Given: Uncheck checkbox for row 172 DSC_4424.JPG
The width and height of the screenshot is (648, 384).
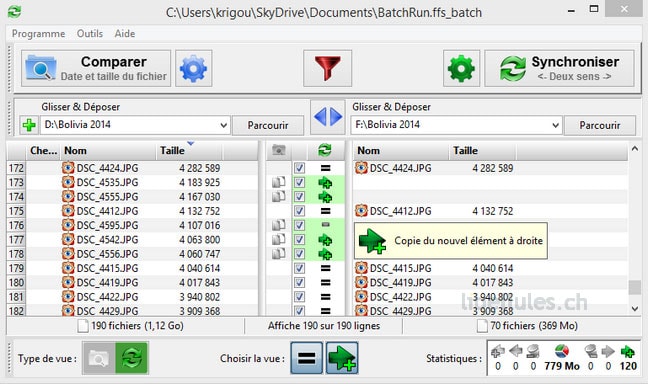Looking at the screenshot, I should (299, 168).
